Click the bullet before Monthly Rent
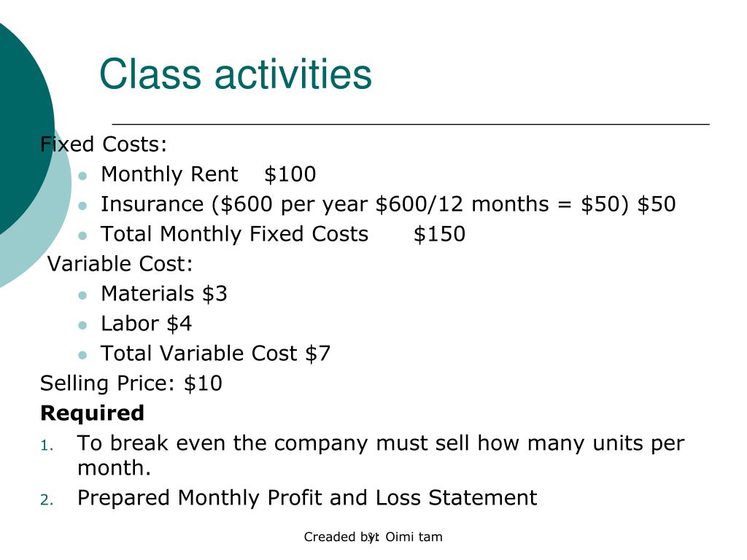The width and height of the screenshot is (747, 560). click(82, 176)
